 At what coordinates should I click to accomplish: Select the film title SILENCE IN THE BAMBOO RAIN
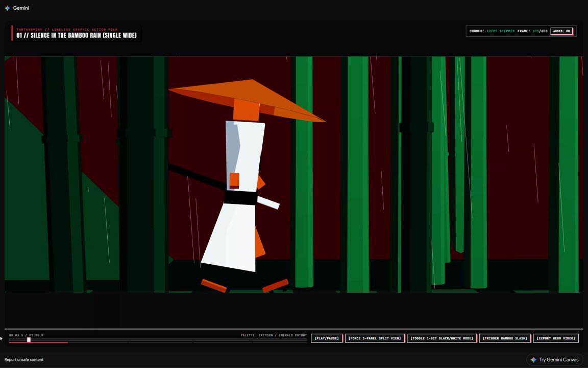77,35
